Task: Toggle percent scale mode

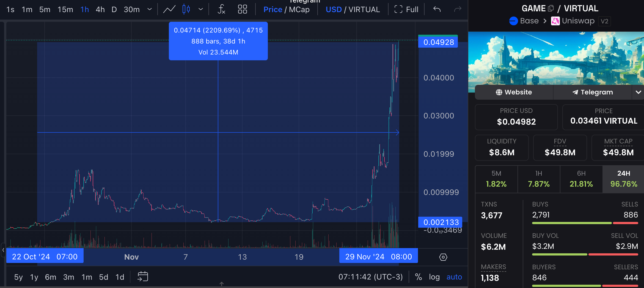Action: coord(419,277)
